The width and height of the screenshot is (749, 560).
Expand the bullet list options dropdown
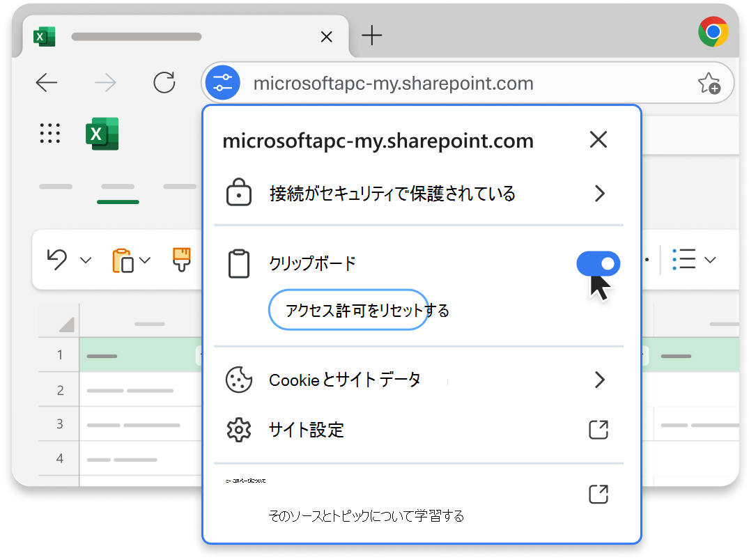click(711, 259)
